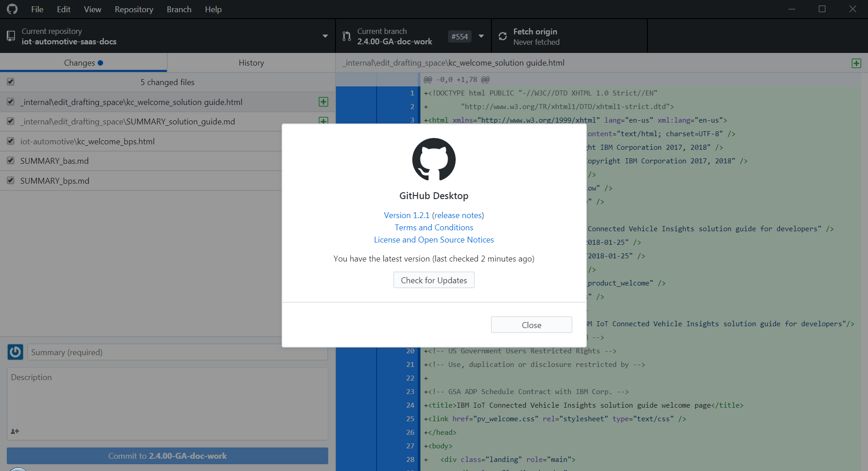Screen dimensions: 868x471
Task: Uncheck SUMMARY_bps.md file checkbox
Action: pos(10,181)
